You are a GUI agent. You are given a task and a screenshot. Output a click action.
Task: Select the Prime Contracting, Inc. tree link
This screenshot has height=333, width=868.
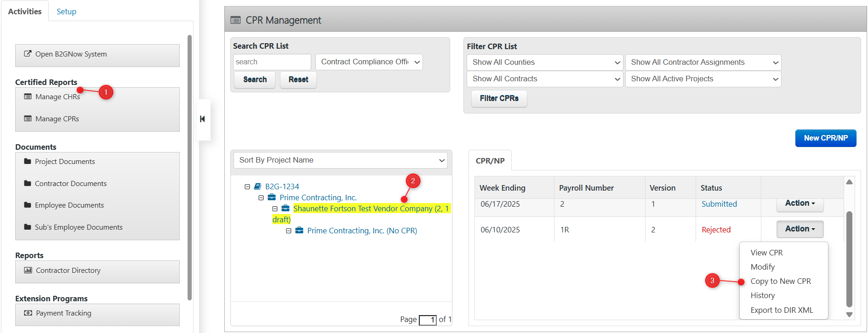pyautogui.click(x=318, y=198)
